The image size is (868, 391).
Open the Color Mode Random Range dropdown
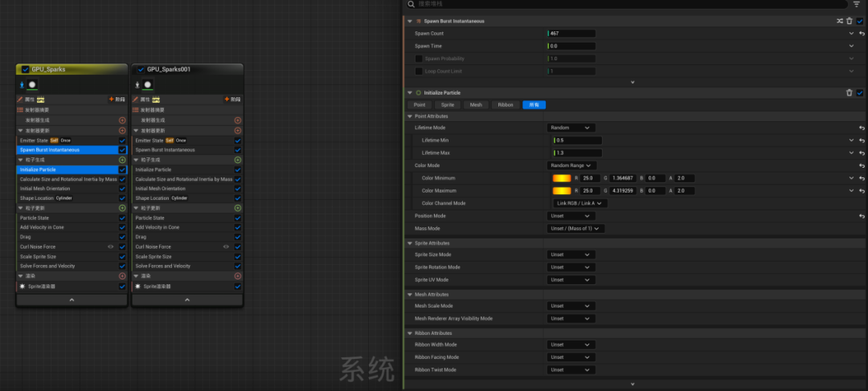[572, 165]
